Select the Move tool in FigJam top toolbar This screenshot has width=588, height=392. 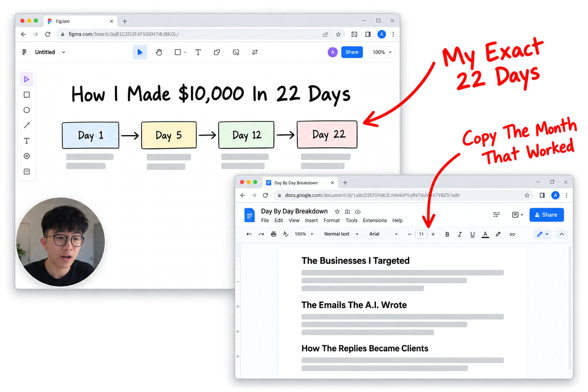coord(140,52)
